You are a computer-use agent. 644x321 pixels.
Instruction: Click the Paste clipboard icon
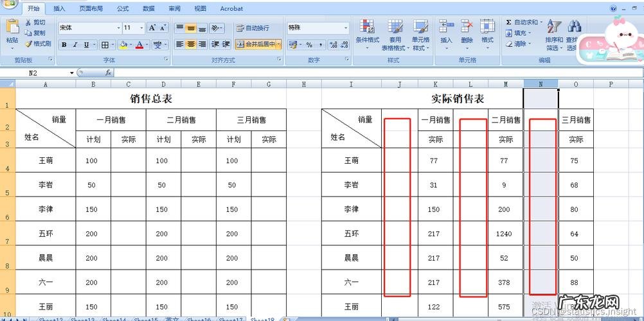pos(12,27)
